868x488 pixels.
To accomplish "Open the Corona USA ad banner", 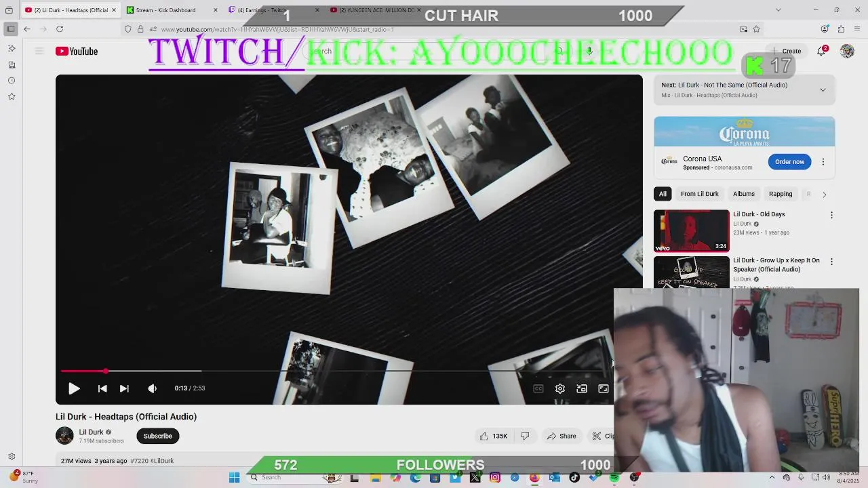I will click(745, 131).
